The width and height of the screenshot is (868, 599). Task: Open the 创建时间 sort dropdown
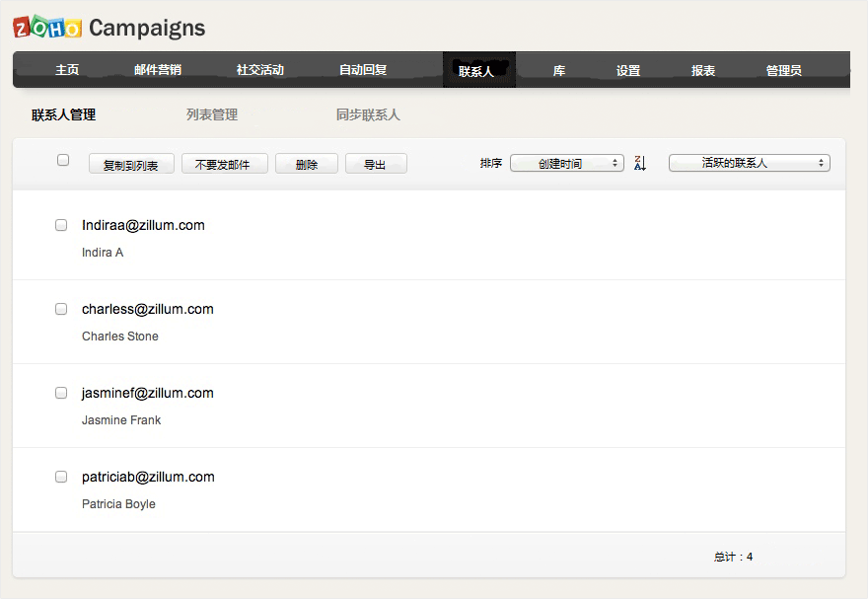coord(567,163)
